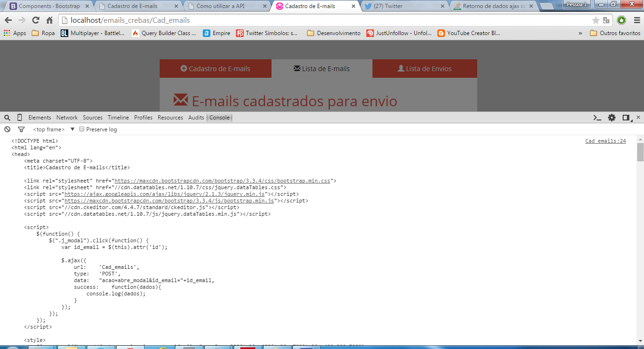Click the Cad_emails:24 source link

click(606, 141)
